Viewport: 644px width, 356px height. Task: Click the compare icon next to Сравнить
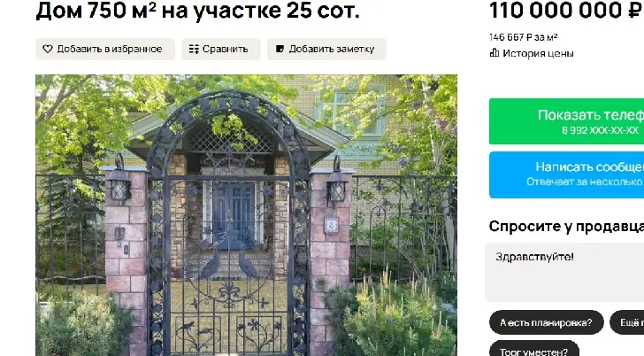click(x=194, y=49)
